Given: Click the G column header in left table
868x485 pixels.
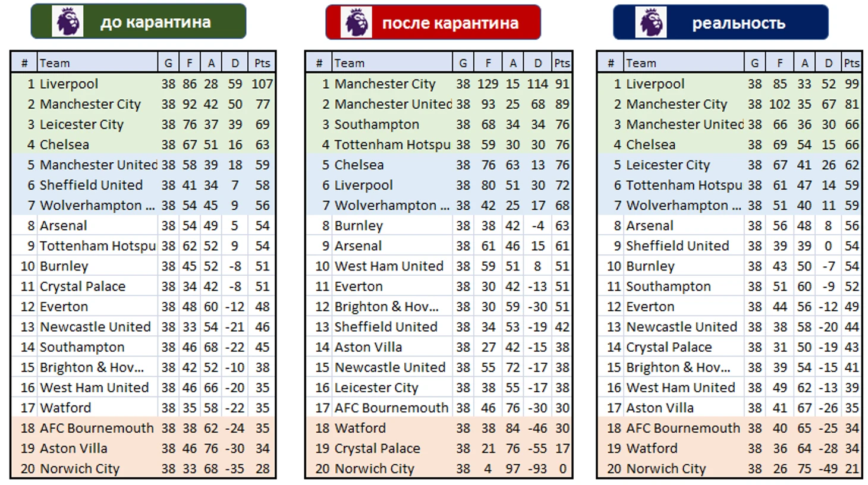Looking at the screenshot, I should click(168, 63).
